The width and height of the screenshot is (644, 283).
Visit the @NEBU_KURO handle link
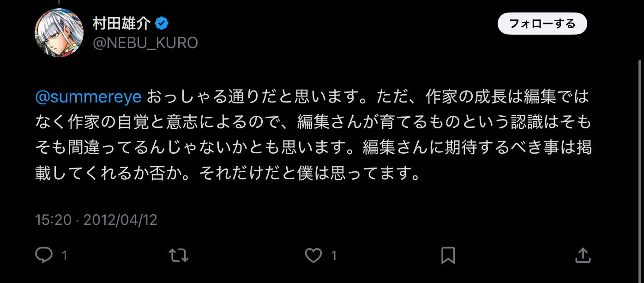click(x=145, y=43)
